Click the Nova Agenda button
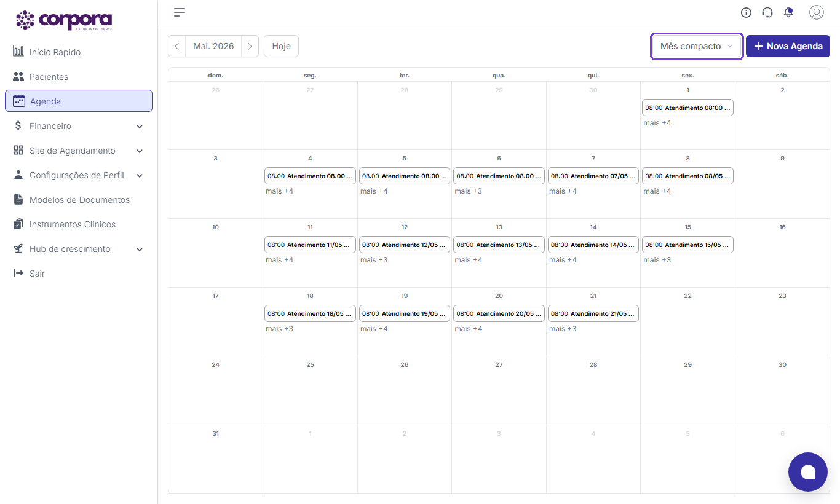Viewport: 840px width, 504px height. [788, 46]
